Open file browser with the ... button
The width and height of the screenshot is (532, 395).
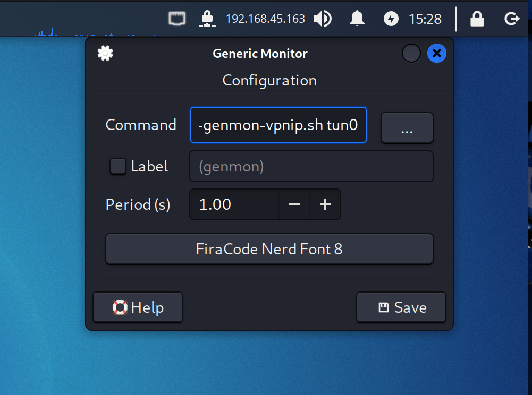[407, 128]
